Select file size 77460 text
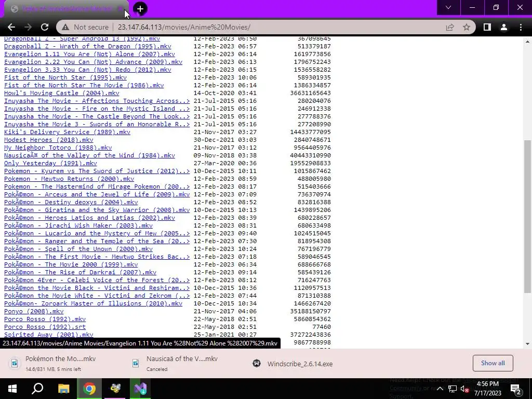The image size is (532, 399). point(322,327)
